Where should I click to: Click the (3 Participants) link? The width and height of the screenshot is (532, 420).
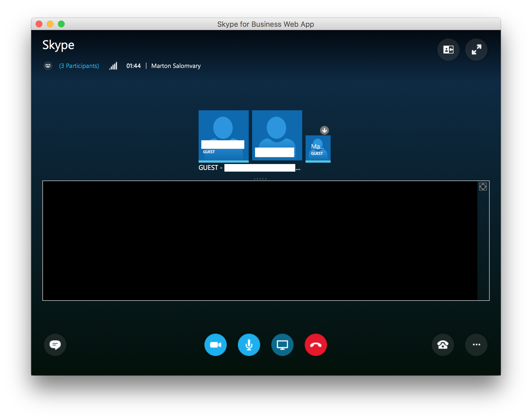click(x=79, y=66)
